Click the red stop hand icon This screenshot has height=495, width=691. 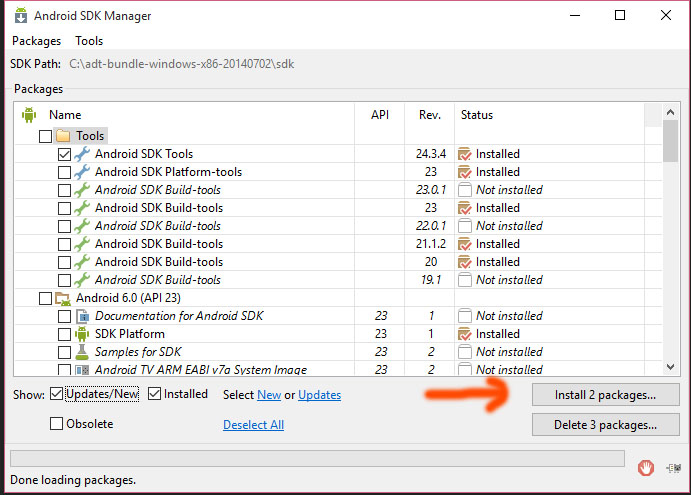646,468
